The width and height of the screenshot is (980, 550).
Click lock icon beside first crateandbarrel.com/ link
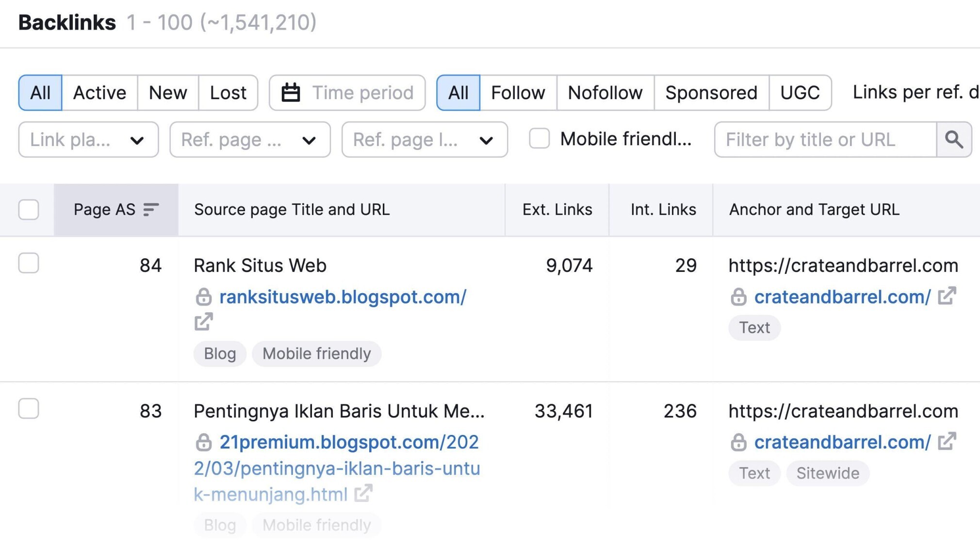pos(738,297)
